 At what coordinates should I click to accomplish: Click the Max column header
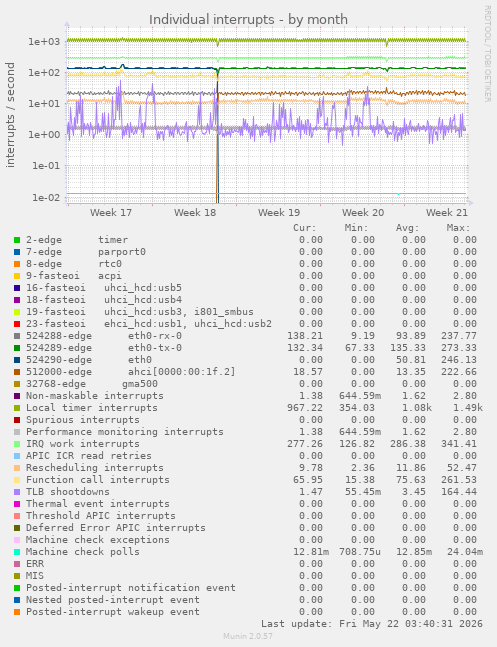pos(458,228)
